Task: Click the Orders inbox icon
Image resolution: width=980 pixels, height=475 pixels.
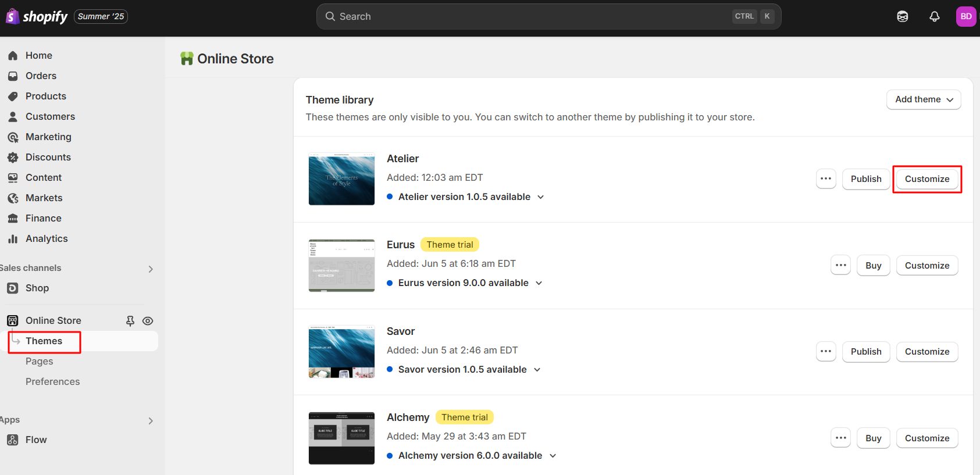Action: point(13,76)
